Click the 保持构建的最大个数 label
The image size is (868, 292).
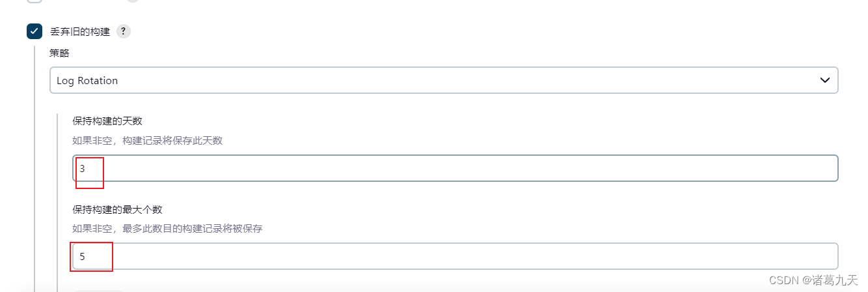117,209
